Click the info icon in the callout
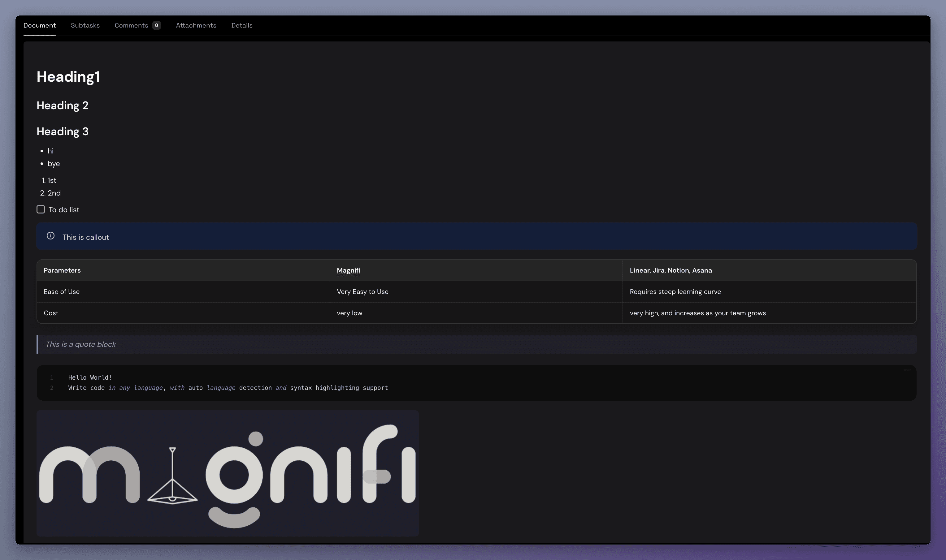Screen dimensions: 946x560 pyautogui.click(x=50, y=236)
